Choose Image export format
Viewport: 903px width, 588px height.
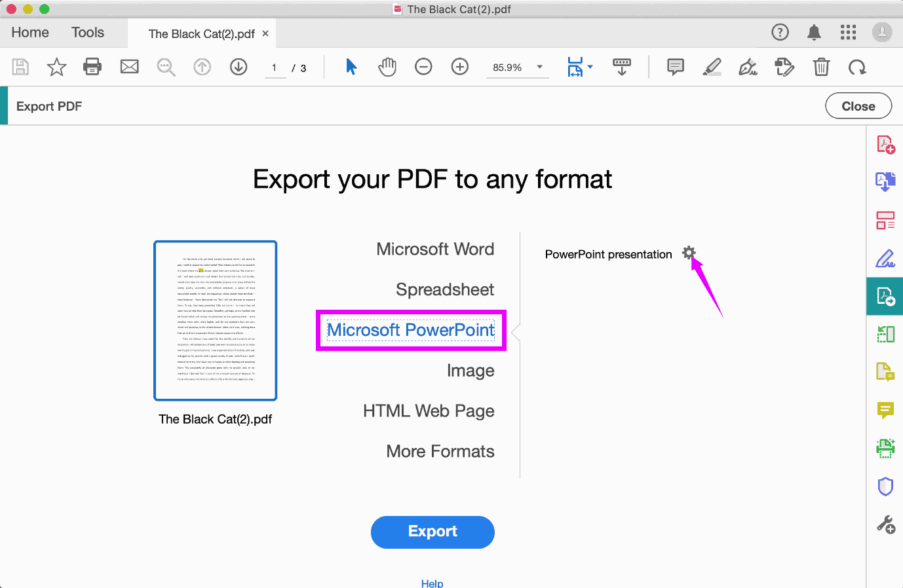[x=471, y=371]
